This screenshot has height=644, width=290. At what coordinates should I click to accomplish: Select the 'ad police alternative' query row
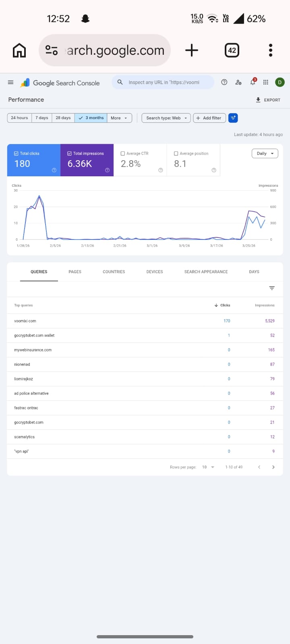click(145, 393)
